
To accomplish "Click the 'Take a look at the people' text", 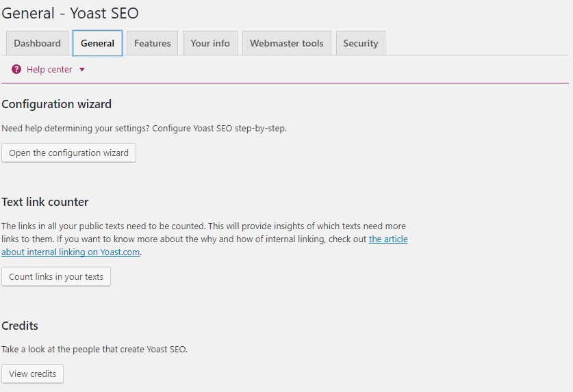I will (x=94, y=349).
